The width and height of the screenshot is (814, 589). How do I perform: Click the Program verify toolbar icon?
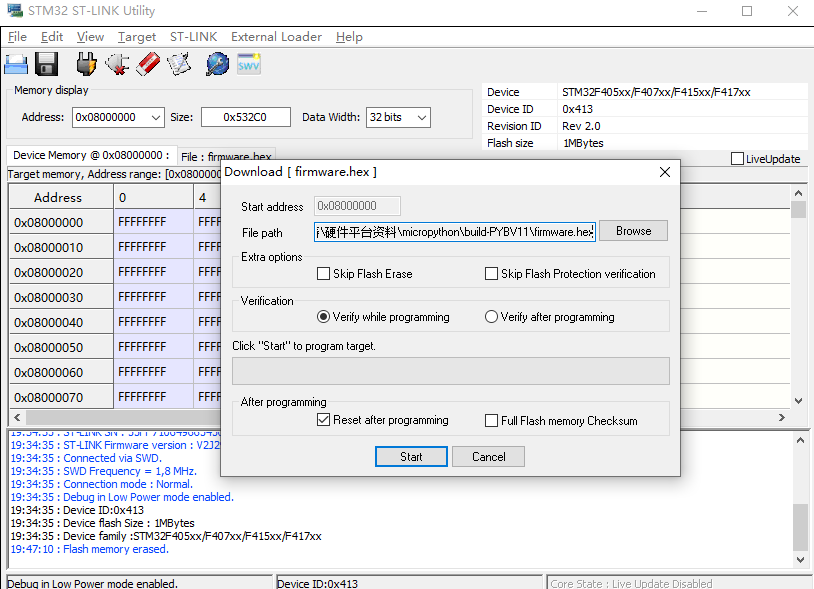[x=179, y=64]
